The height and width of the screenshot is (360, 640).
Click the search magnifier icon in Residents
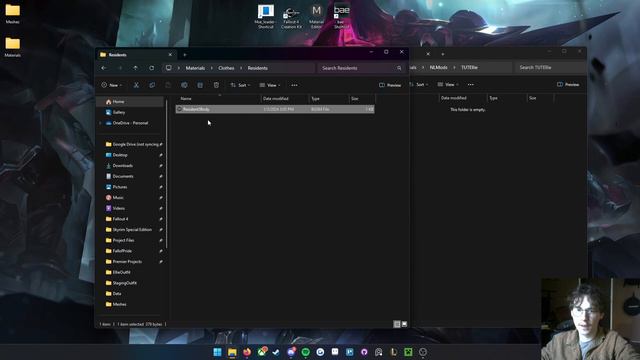pos(399,68)
